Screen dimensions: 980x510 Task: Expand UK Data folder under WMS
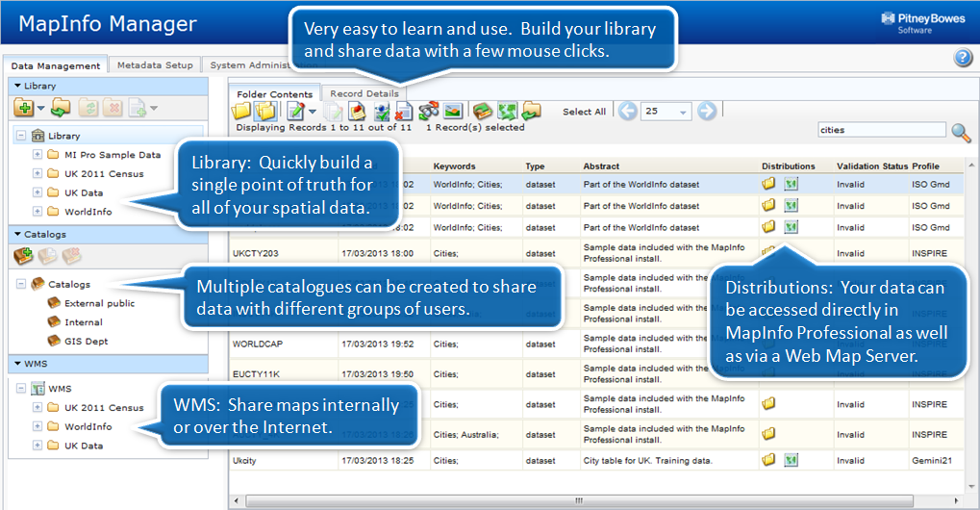[x=38, y=445]
